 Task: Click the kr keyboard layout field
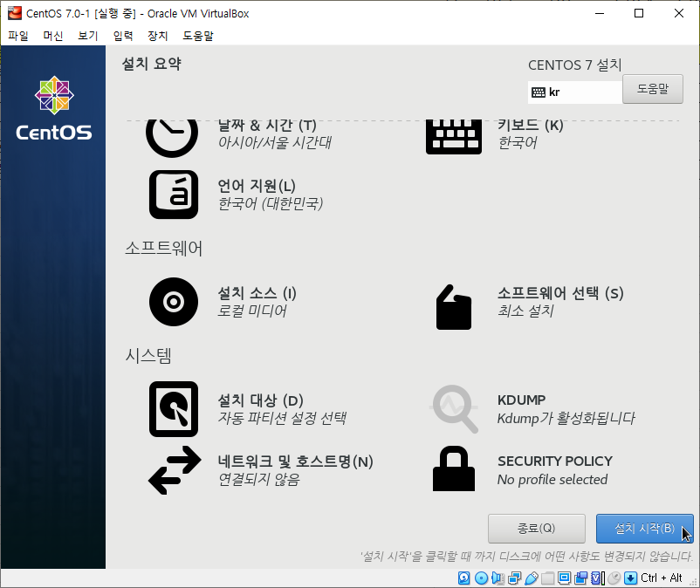point(575,92)
